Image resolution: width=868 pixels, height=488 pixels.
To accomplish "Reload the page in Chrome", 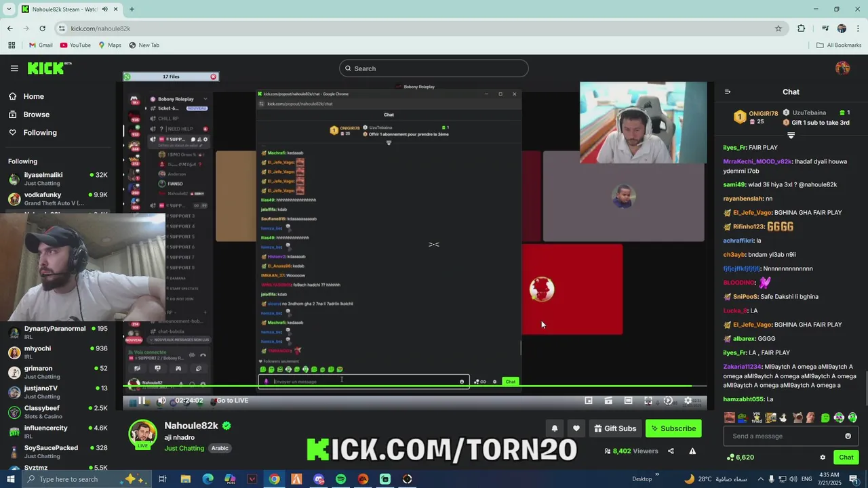I will point(42,28).
